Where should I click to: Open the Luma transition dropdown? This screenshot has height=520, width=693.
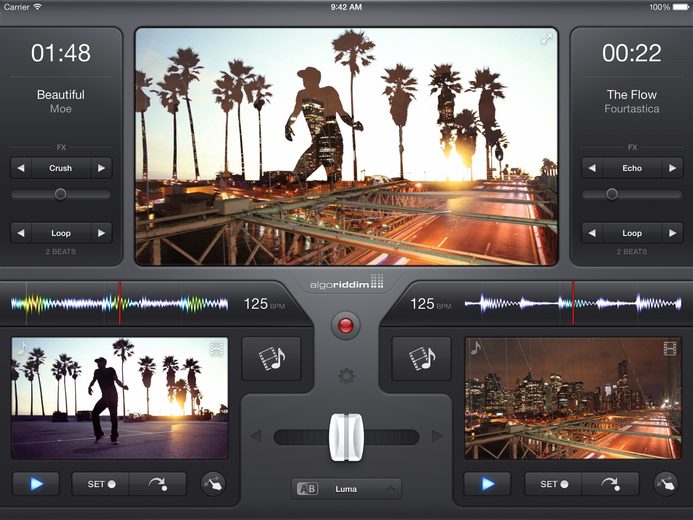point(346,489)
